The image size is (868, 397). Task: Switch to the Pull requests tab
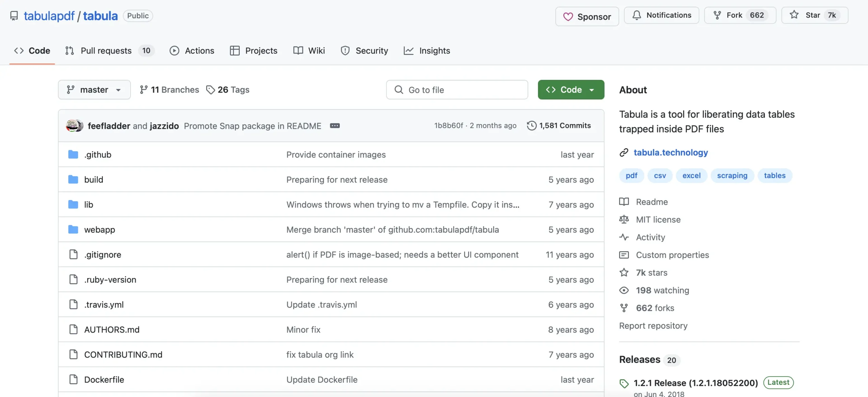pyautogui.click(x=106, y=51)
